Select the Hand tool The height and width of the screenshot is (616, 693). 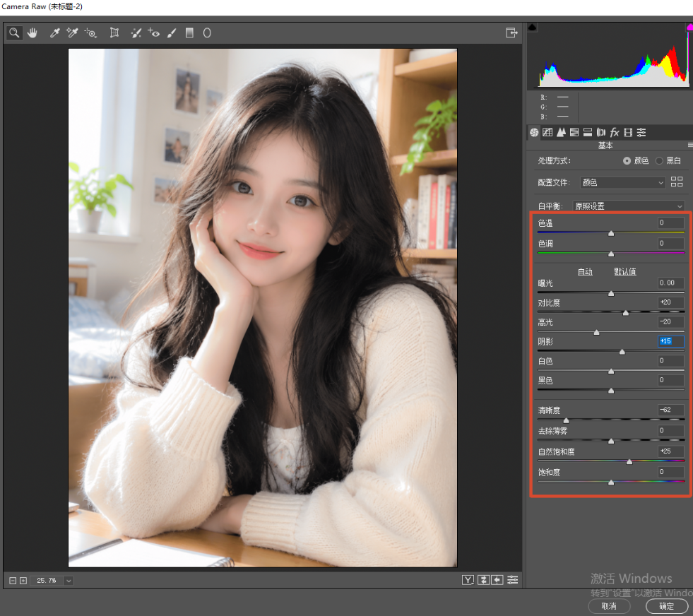coord(32,32)
